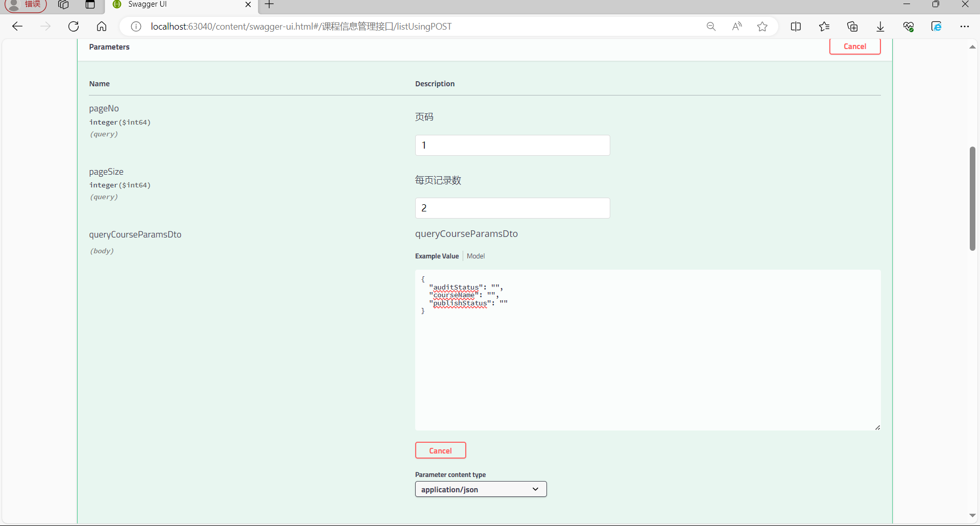Viewport: 980px width, 526px height.
Task: Click scrollbar up arrow
Action: [x=972, y=47]
